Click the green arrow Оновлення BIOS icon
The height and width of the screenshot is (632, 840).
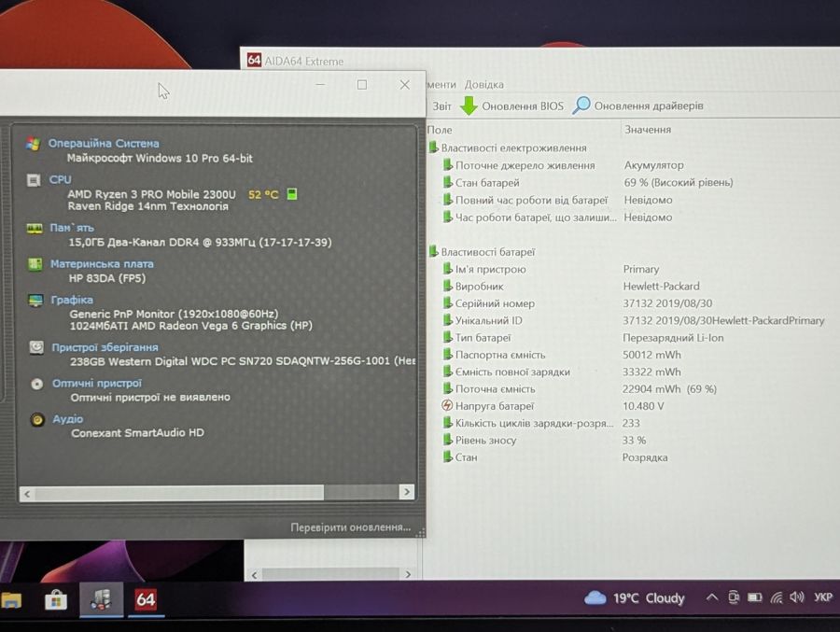pyautogui.click(x=469, y=105)
